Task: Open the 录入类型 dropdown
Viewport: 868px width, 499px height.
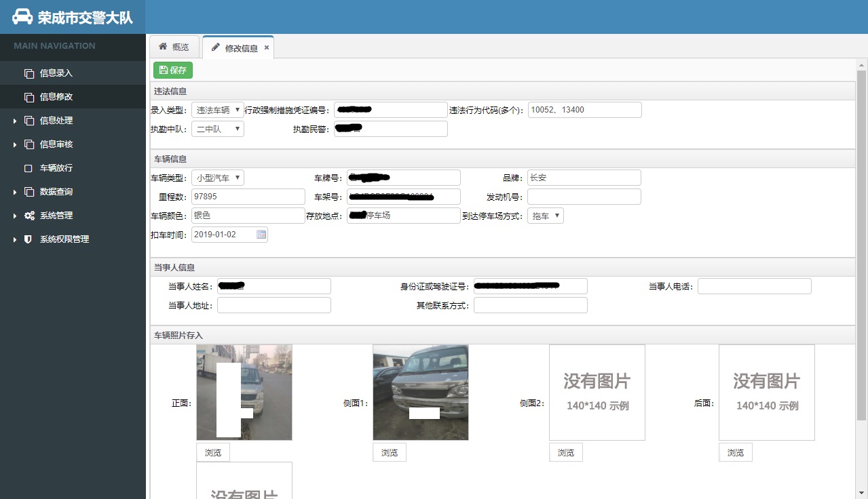Action: (x=218, y=110)
